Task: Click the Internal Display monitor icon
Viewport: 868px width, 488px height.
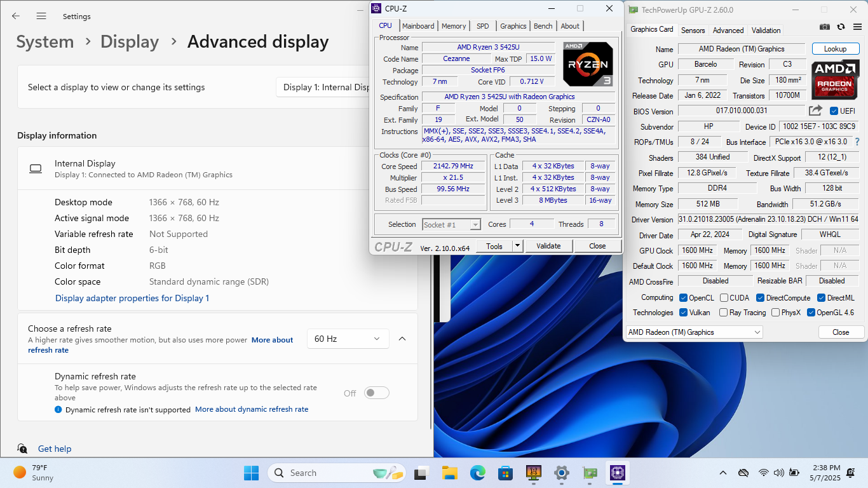Action: tap(36, 168)
